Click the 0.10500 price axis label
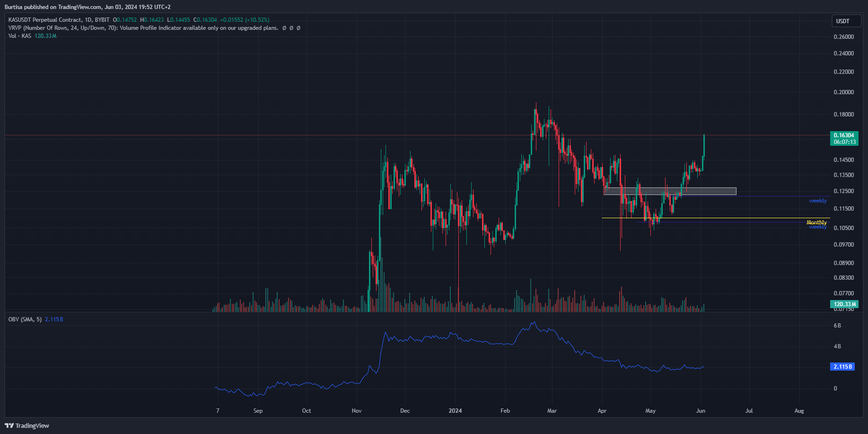 (844, 228)
